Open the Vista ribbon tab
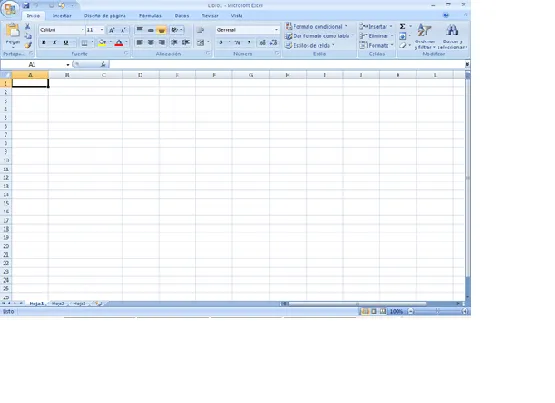555x403 pixels. tap(236, 16)
